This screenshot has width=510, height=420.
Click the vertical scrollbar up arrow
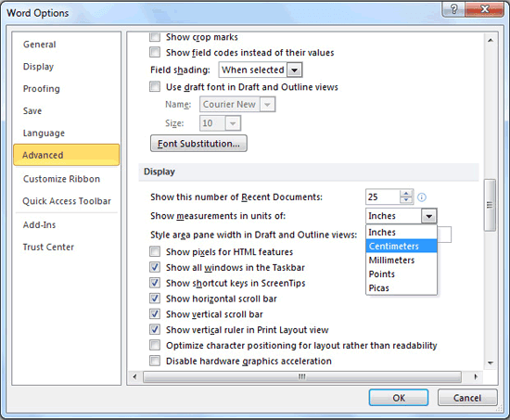[491, 41]
